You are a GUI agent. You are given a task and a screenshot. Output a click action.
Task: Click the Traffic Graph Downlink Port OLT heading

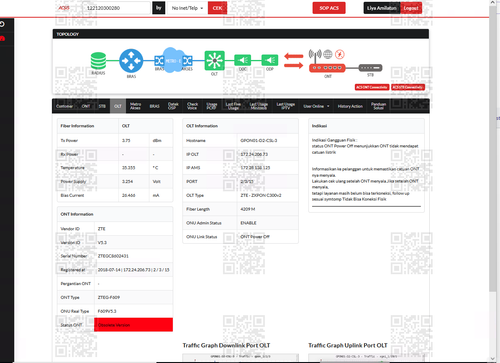[226, 345]
